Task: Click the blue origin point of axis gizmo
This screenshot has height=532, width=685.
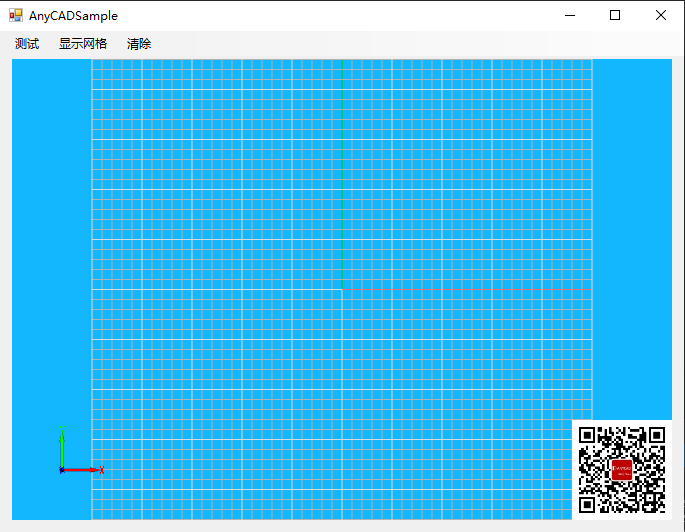Action: (x=62, y=469)
